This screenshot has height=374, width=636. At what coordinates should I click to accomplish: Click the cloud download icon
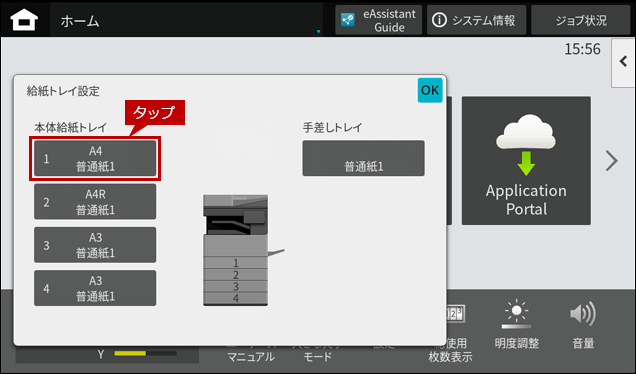click(x=526, y=144)
